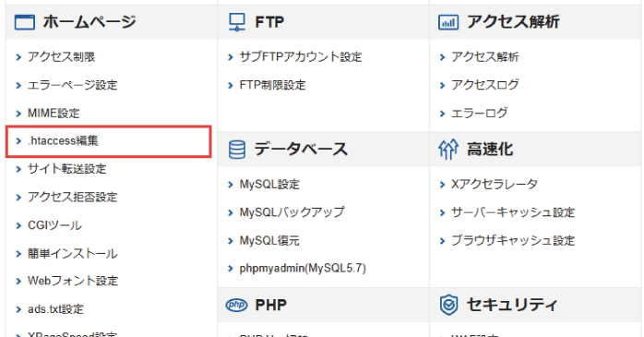The height and width of the screenshot is (337, 644).
Task: Open CGIツール
Action: tap(54, 225)
